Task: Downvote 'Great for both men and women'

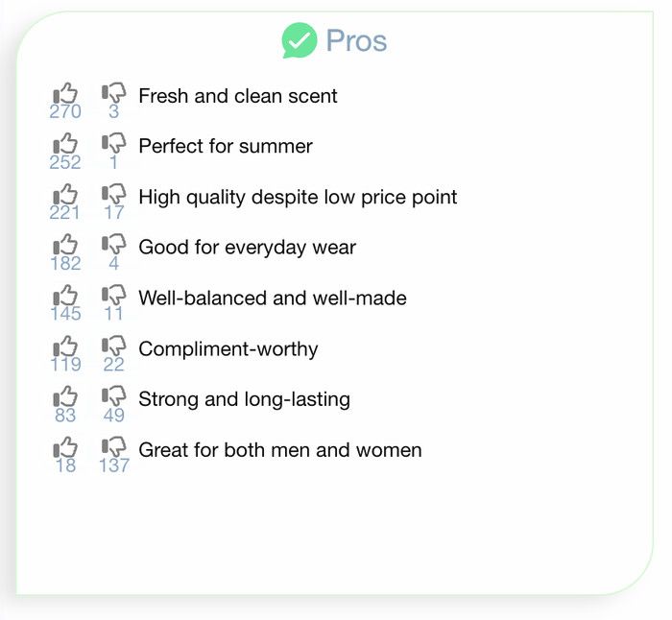Action: [114, 447]
